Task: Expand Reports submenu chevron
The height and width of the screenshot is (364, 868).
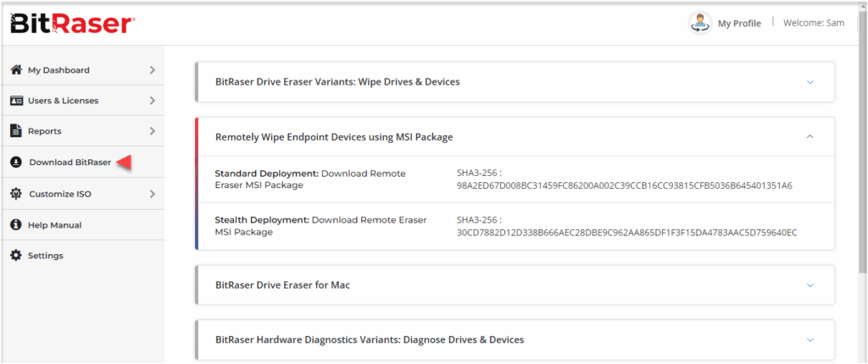Action: (153, 131)
